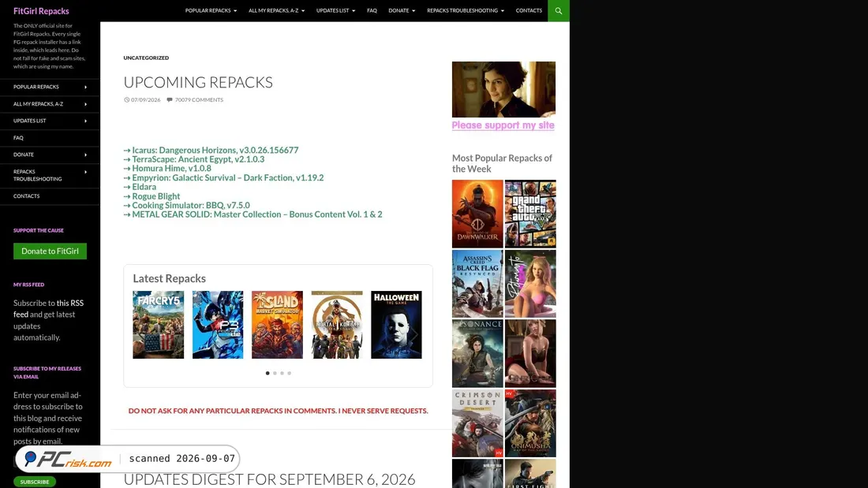Go to FitGirl Repacks site title
The height and width of the screenshot is (488, 868).
point(41,11)
